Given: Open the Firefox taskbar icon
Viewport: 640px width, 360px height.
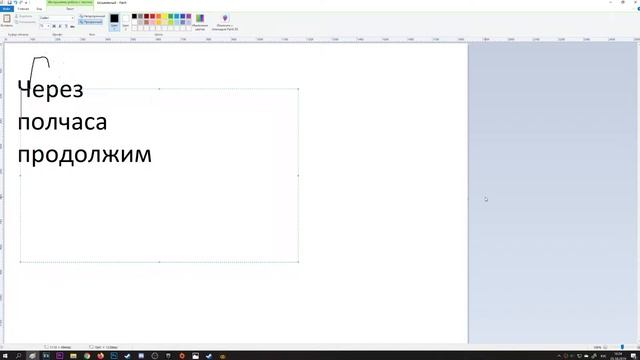Looking at the screenshot, I should [100, 356].
